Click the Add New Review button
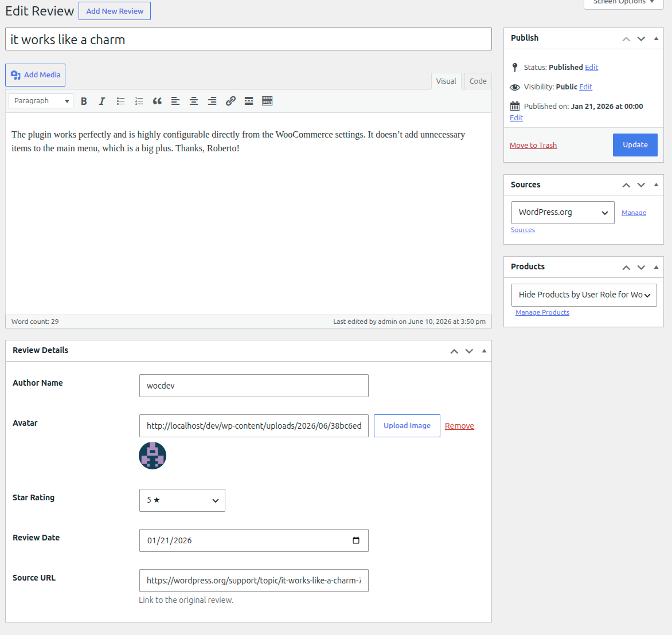Viewport: 672px width, 635px height. pos(115,11)
